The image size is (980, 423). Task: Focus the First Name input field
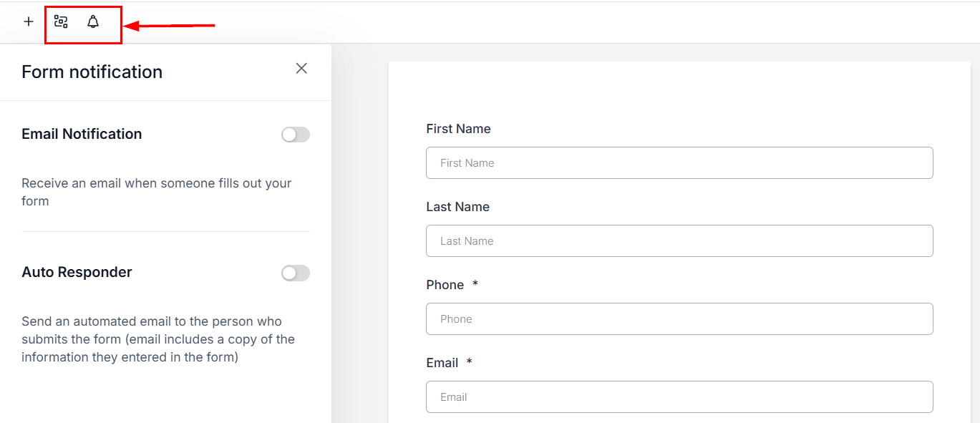[x=679, y=163]
